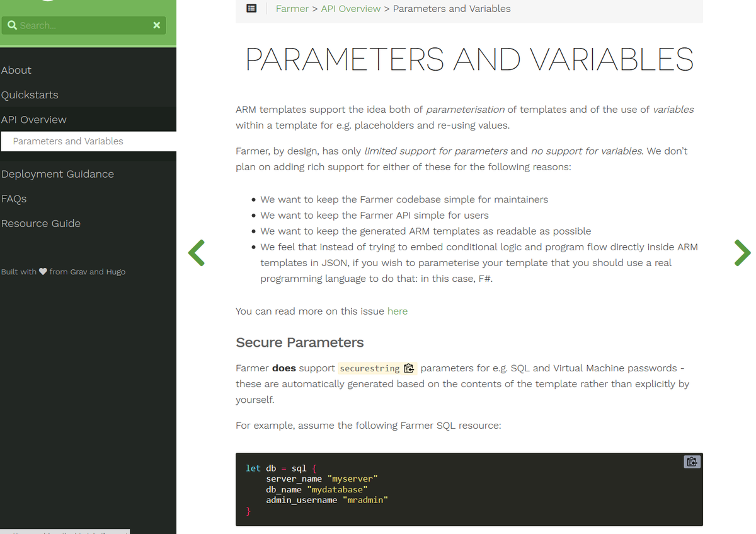Click inside the Search input field
Image resolution: width=756 pixels, height=534 pixels.
[x=84, y=25]
